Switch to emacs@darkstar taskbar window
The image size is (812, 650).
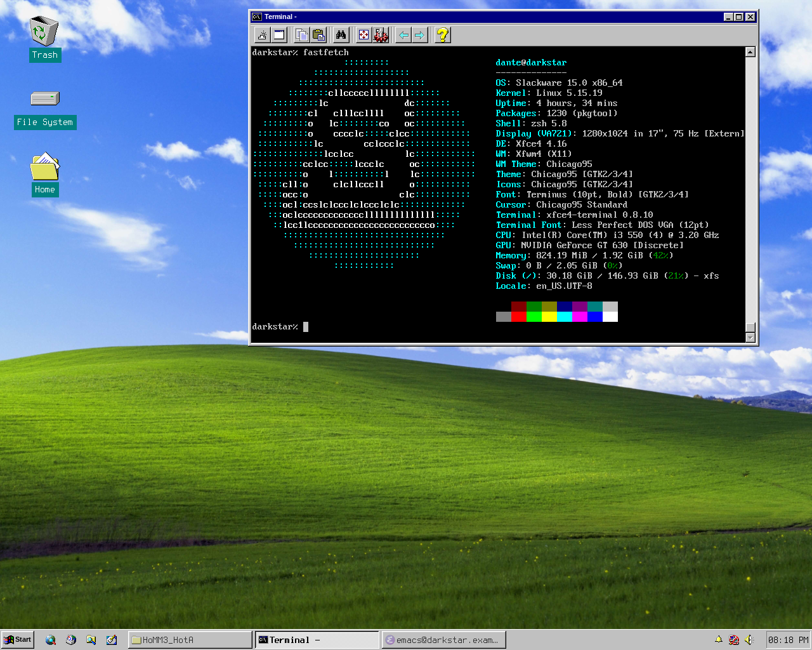pyautogui.click(x=443, y=640)
